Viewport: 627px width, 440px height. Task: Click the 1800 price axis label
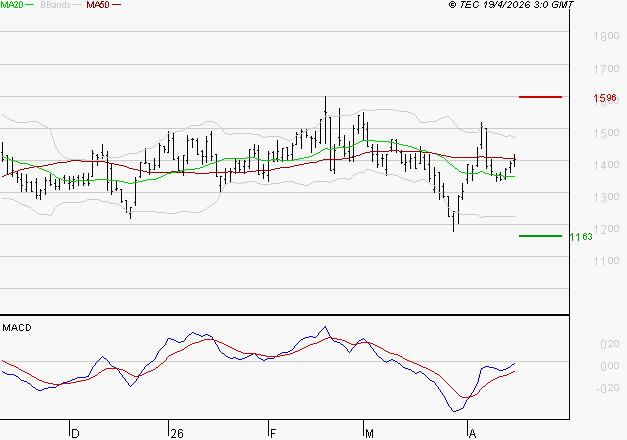point(605,37)
